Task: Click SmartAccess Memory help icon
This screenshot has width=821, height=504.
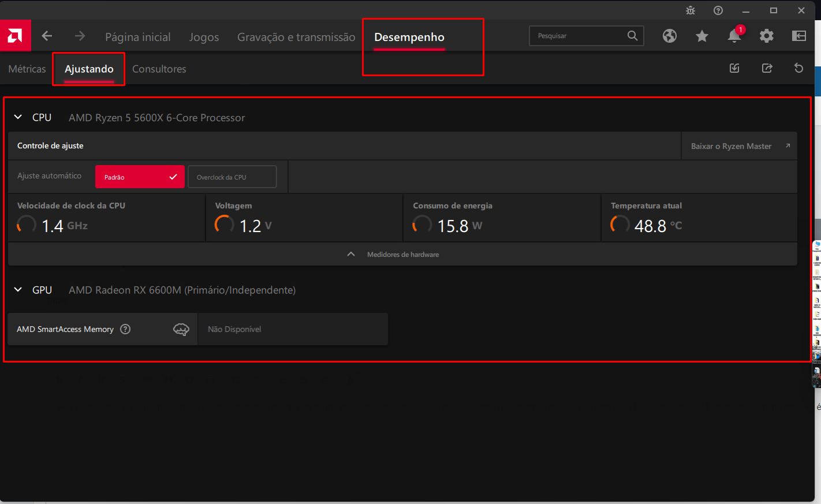Action: (125, 329)
